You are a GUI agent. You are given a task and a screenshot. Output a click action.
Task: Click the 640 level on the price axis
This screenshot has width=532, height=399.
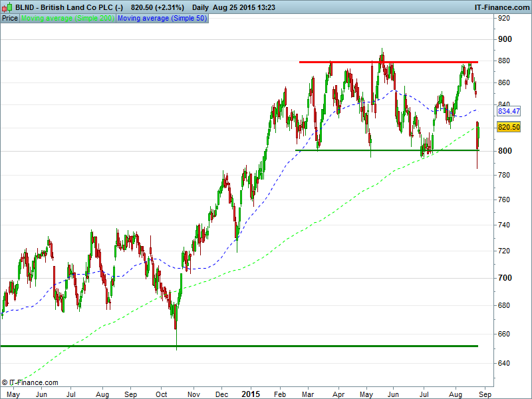click(506, 363)
